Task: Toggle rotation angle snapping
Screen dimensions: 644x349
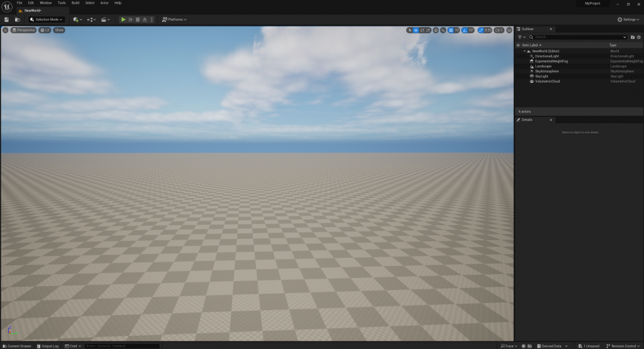Action: (x=464, y=30)
